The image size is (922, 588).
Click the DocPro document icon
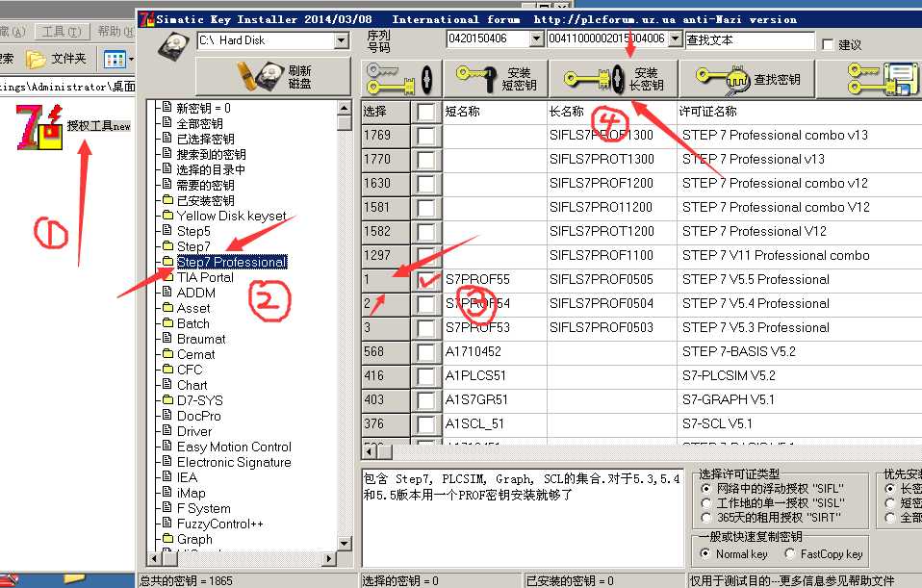167,415
